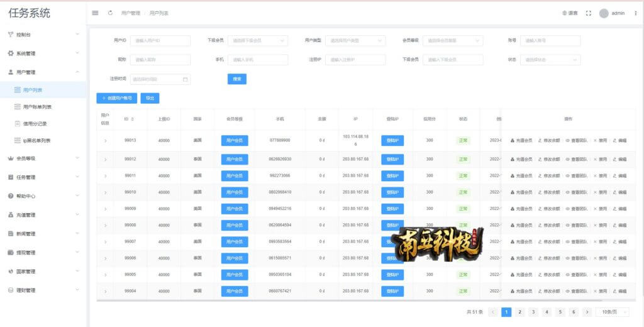Image resolution: width=644 pixels, height=327 pixels.
Task: Open the three-dot more options menu
Action: [x=636, y=13]
